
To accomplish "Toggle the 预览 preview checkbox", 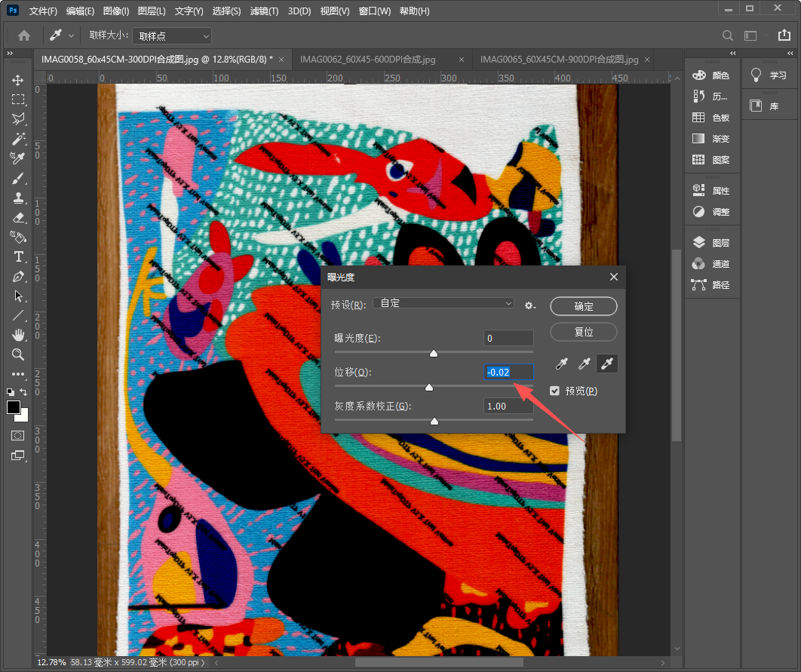I will click(x=555, y=391).
